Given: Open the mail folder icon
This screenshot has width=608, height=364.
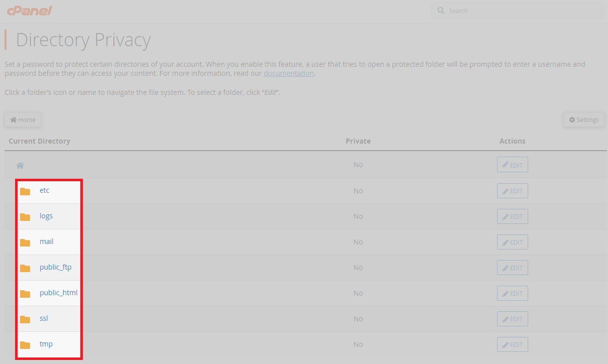Looking at the screenshot, I should point(25,241).
